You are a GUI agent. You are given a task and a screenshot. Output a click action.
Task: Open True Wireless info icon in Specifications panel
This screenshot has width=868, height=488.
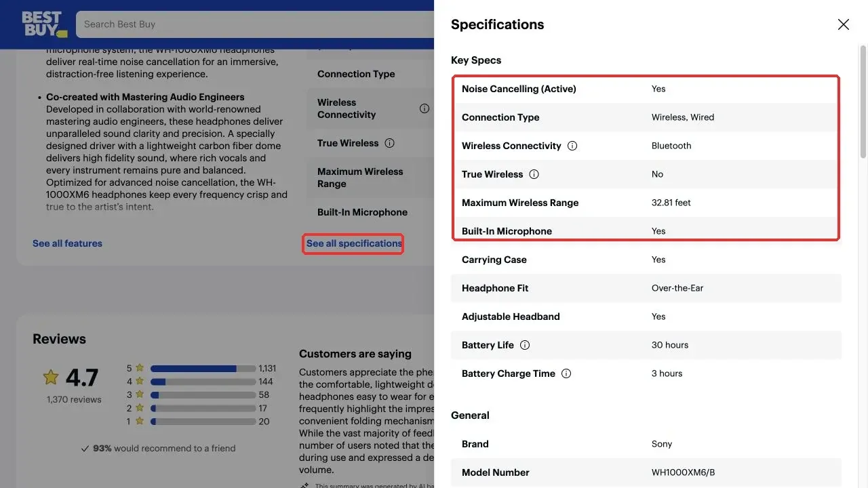534,174
